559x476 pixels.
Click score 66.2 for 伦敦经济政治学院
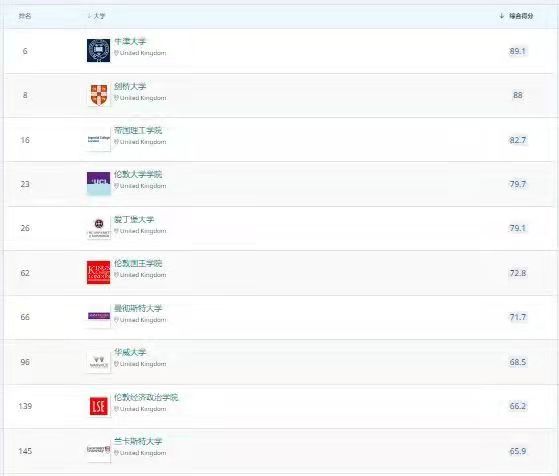[518, 406]
